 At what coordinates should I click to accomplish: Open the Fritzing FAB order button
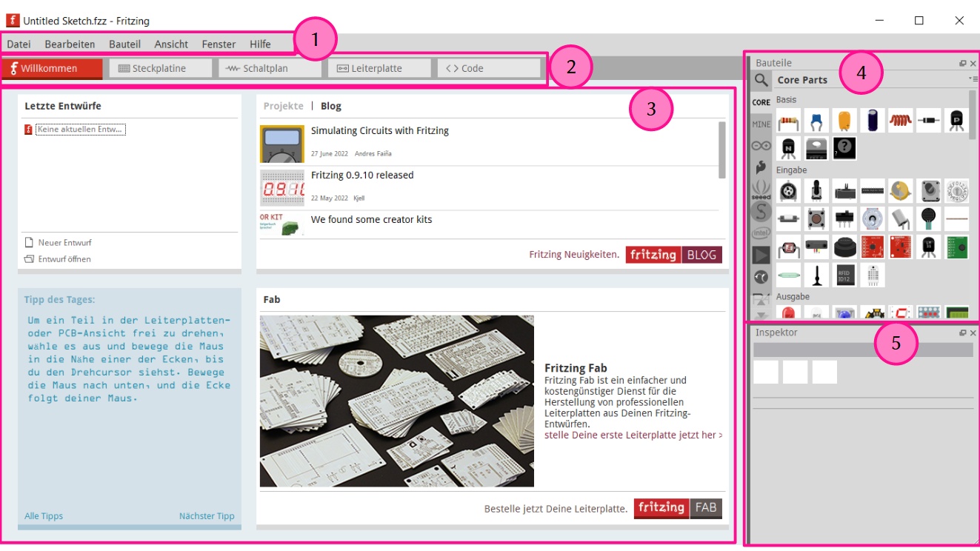coord(678,508)
